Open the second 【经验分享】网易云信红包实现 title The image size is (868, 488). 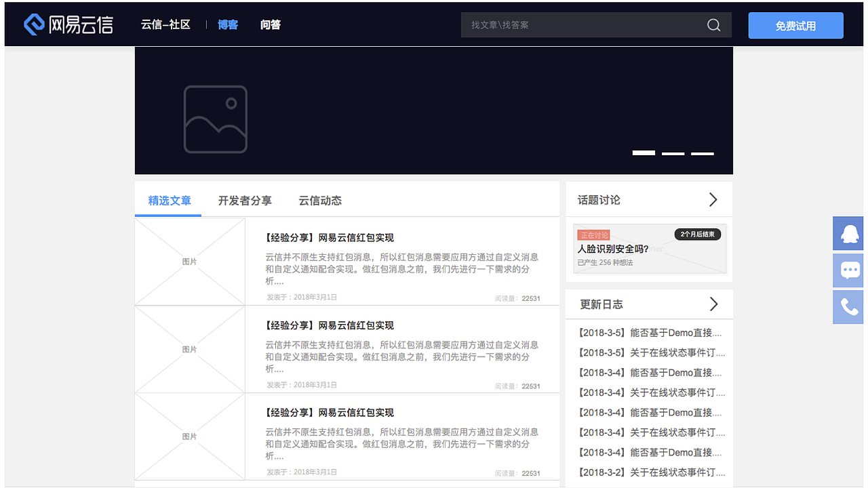330,325
